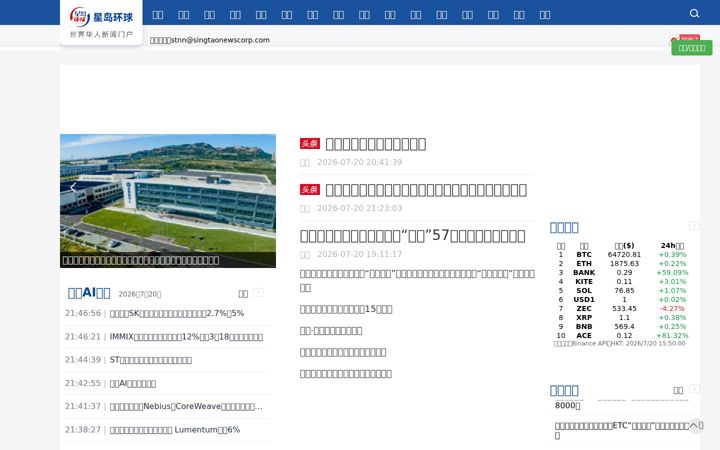Click the last navigation item in the top bar
Image resolution: width=720 pixels, height=450 pixels.
(545, 15)
